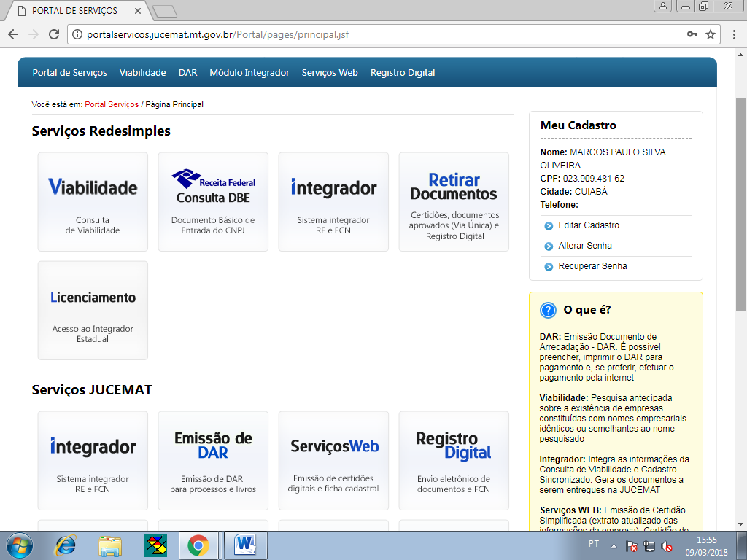The height and width of the screenshot is (560, 747).
Task: Click the Serviços JUCEMAT heading
Action: (92, 389)
